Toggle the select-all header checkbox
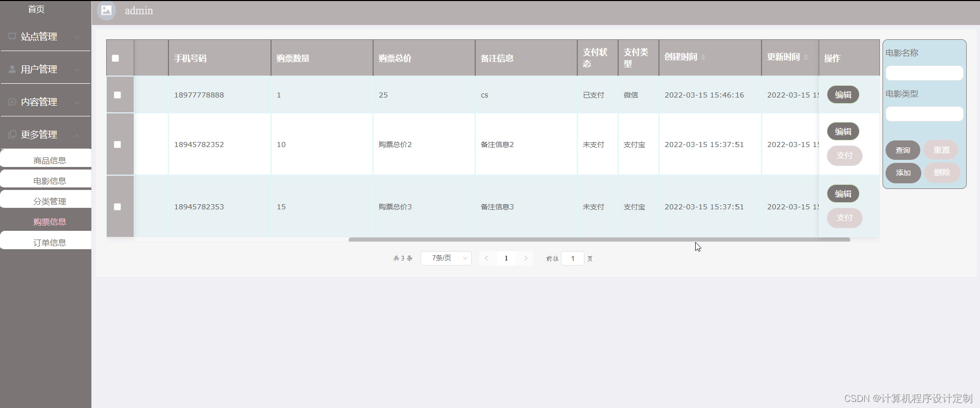The width and height of the screenshot is (980, 408). tap(115, 58)
